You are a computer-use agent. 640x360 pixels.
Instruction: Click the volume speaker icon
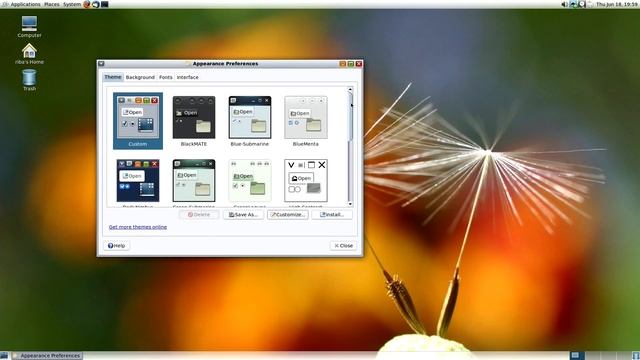pyautogui.click(x=564, y=4)
